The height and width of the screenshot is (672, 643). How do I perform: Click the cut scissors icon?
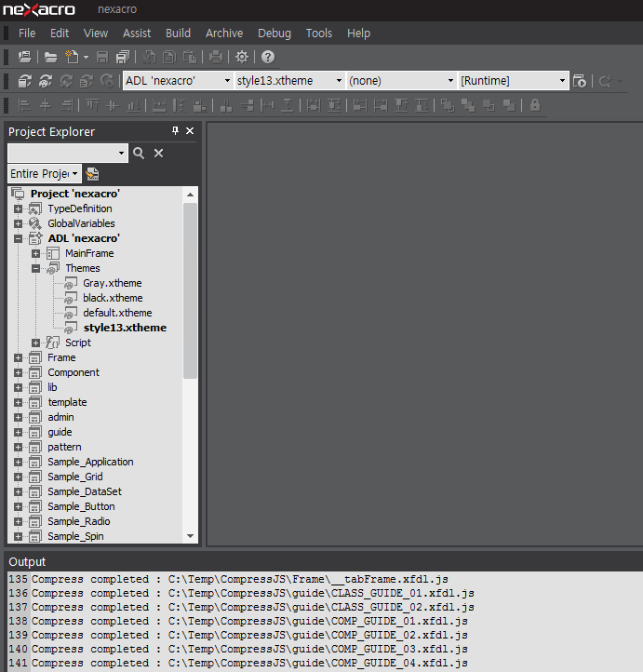[x=149, y=57]
